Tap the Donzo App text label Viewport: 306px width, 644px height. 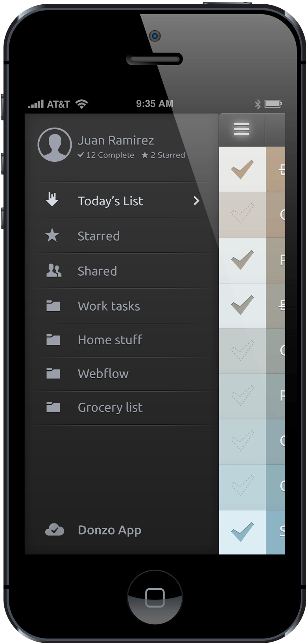click(x=109, y=530)
